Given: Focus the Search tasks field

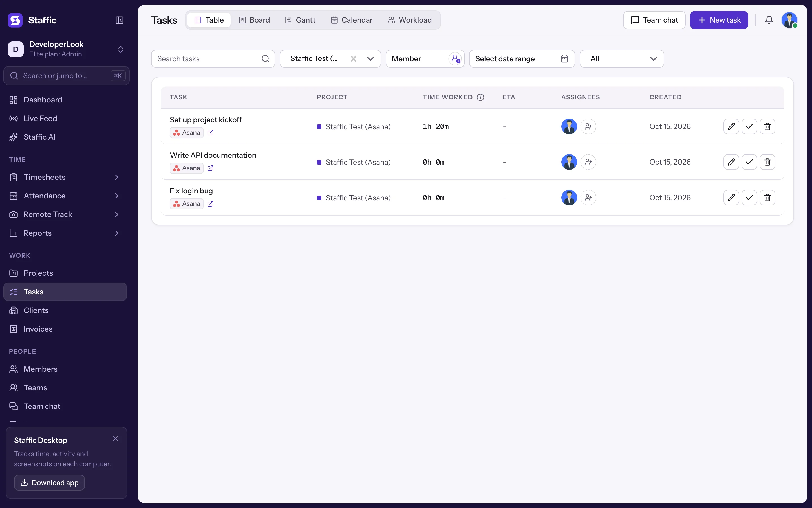Looking at the screenshot, I should [x=213, y=59].
